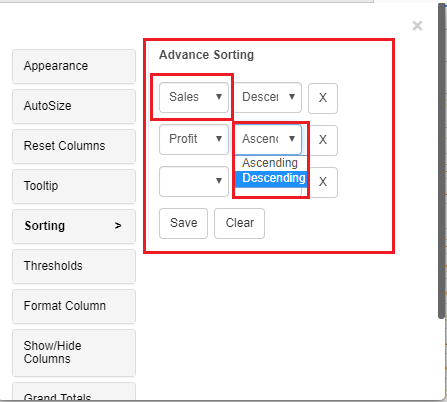The width and height of the screenshot is (447, 402).
Task: Remove the Sales sort row
Action: click(323, 98)
